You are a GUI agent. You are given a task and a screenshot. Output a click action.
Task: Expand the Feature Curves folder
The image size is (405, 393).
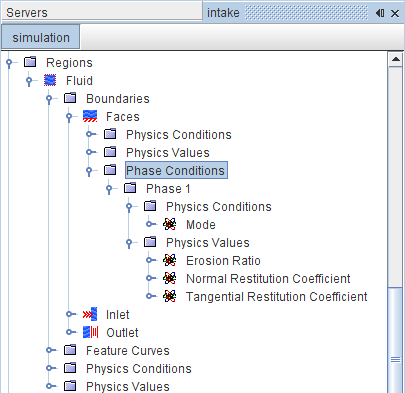click(51, 350)
